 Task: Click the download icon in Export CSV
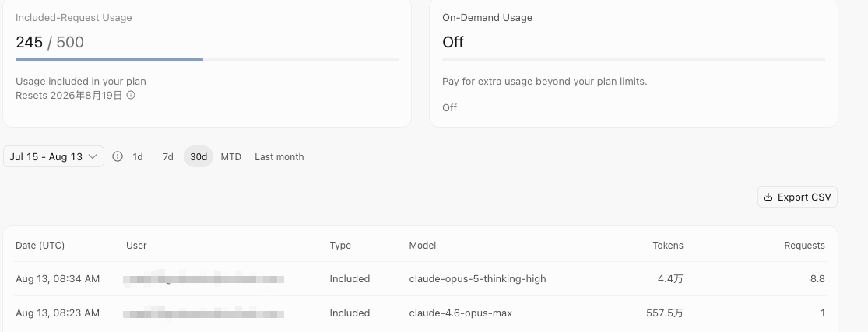(768, 197)
